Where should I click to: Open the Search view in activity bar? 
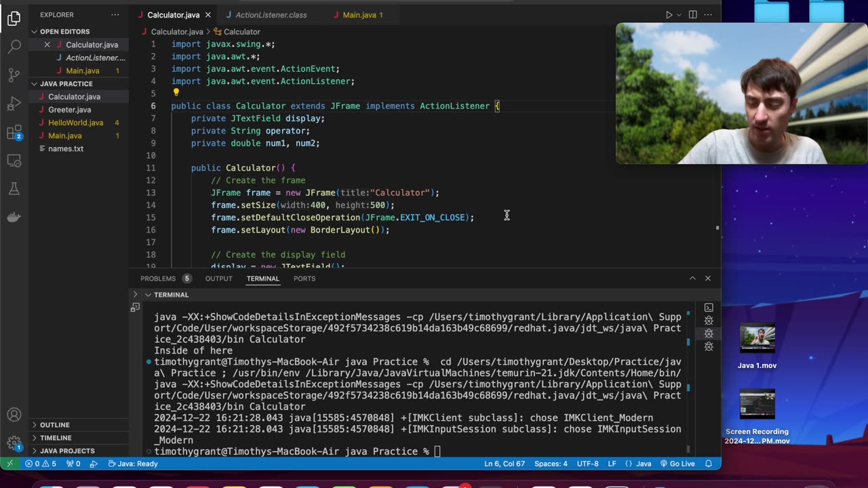(14, 47)
